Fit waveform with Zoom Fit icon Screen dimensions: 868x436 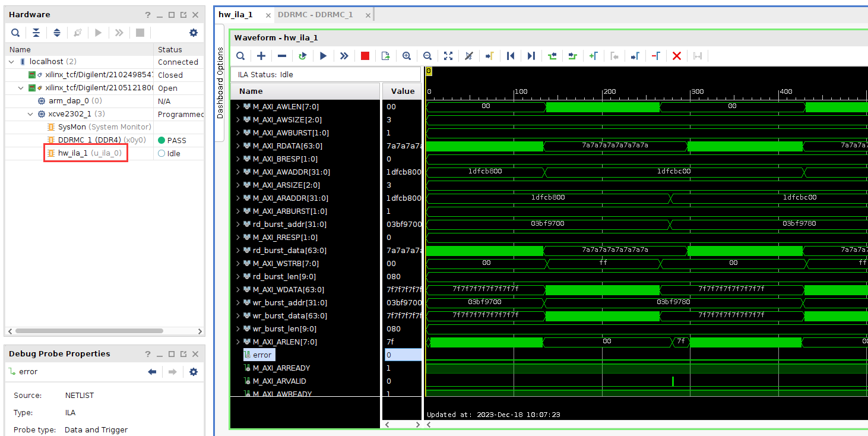click(x=448, y=56)
